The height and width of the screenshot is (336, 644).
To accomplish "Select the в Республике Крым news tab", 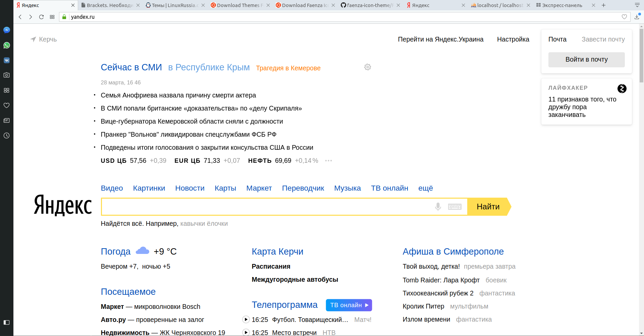I will (x=209, y=67).
